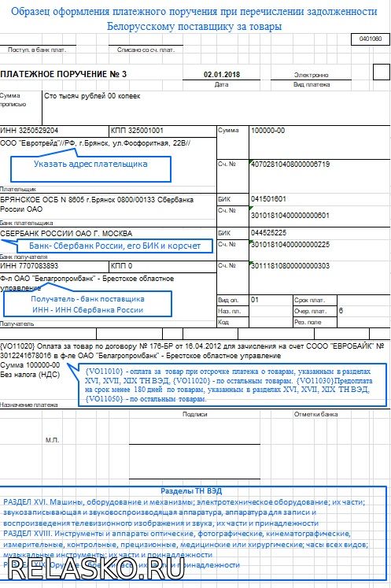This screenshot has height=588, width=391.
Task: Click the 'Без налога (НДС)' line
Action: [x=30, y=374]
